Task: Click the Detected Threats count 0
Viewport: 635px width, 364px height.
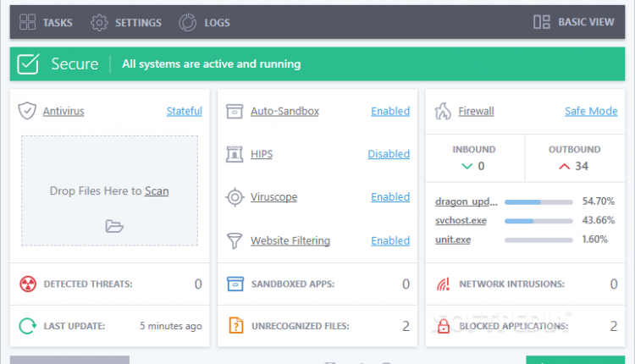Action: 198,284
